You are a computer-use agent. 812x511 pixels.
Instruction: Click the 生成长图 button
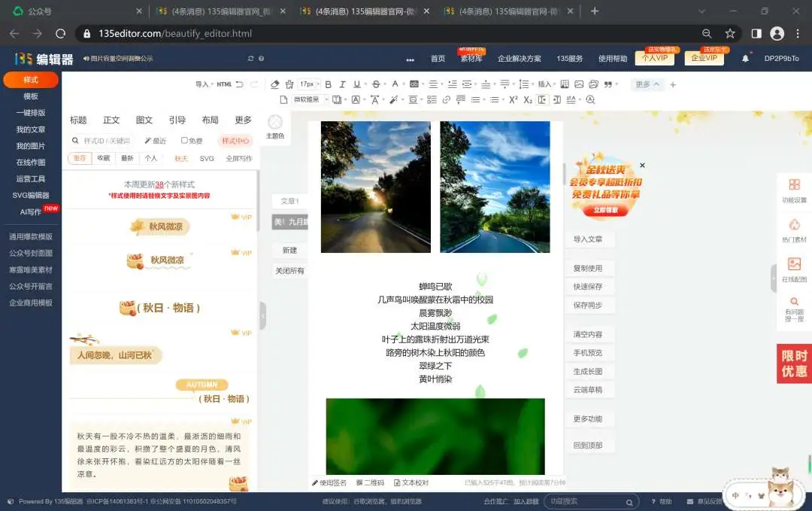pos(588,372)
